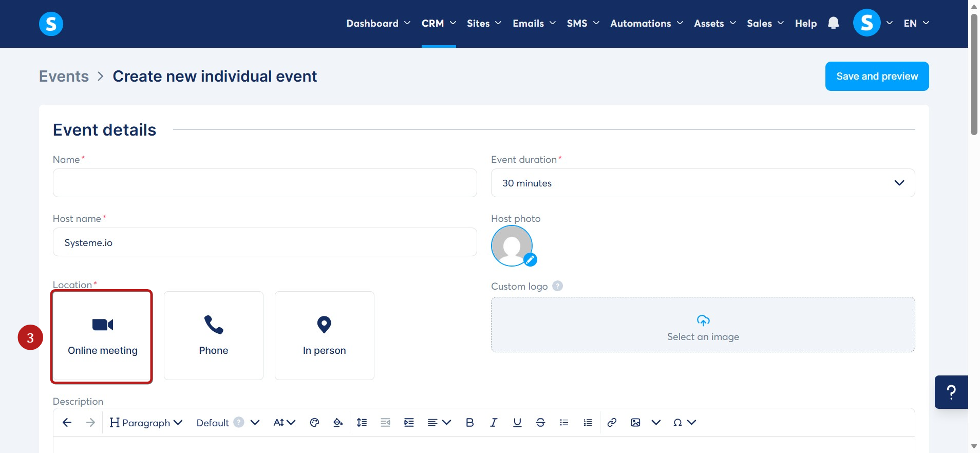The width and height of the screenshot is (980, 453).
Task: Redo the last edit in the description editor
Action: (90, 422)
